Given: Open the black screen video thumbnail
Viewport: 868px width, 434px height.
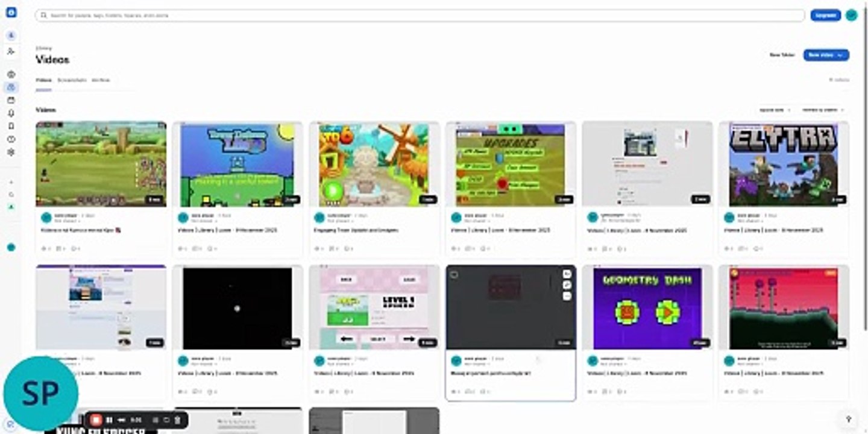Looking at the screenshot, I should [x=237, y=307].
